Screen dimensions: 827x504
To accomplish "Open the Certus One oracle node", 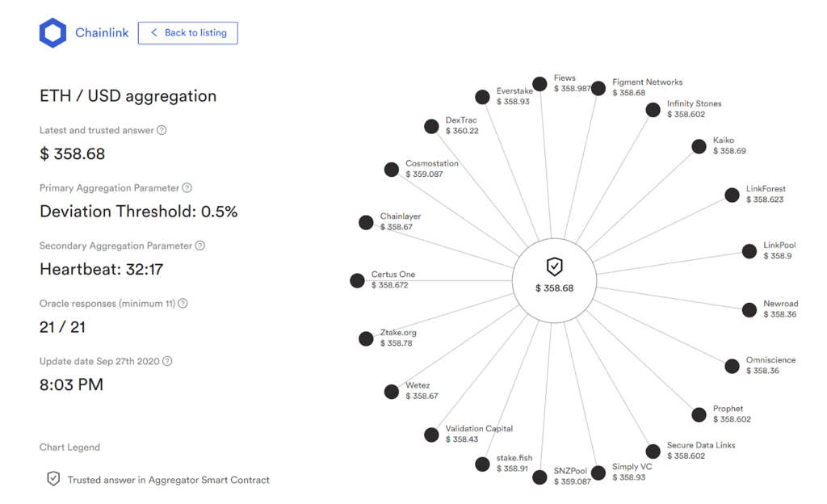I will (x=357, y=280).
